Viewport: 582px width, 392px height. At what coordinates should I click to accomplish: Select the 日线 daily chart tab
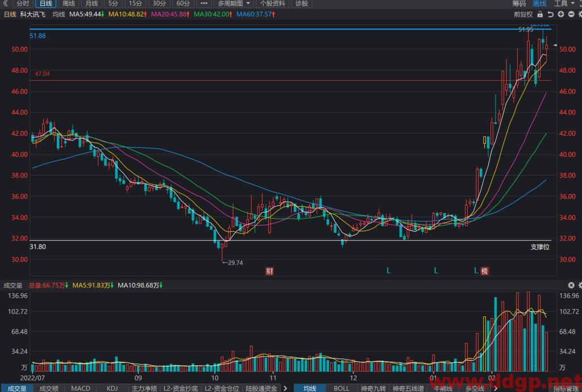point(45,4)
